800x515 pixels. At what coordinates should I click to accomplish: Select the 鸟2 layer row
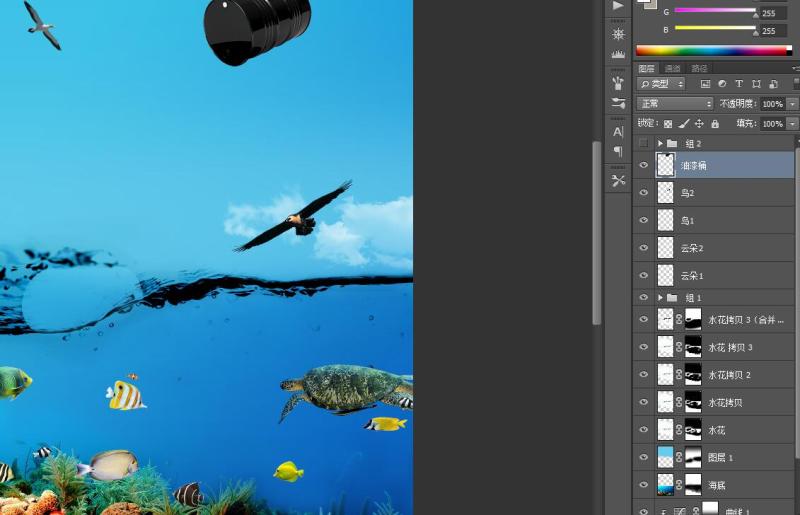click(714, 192)
